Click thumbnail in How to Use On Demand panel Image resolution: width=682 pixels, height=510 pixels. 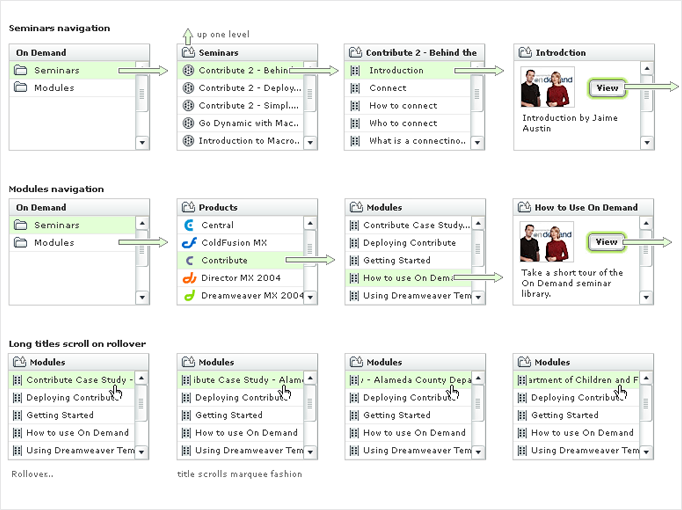[545, 242]
